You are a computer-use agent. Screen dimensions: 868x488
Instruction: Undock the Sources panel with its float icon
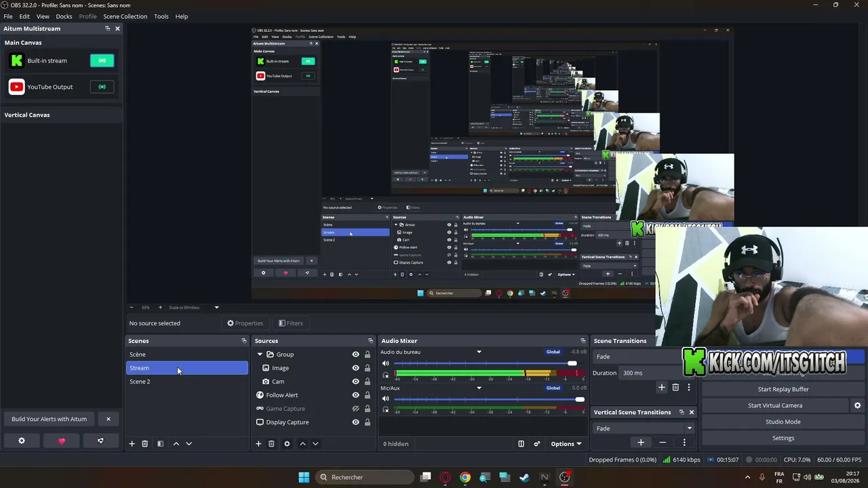pos(370,341)
